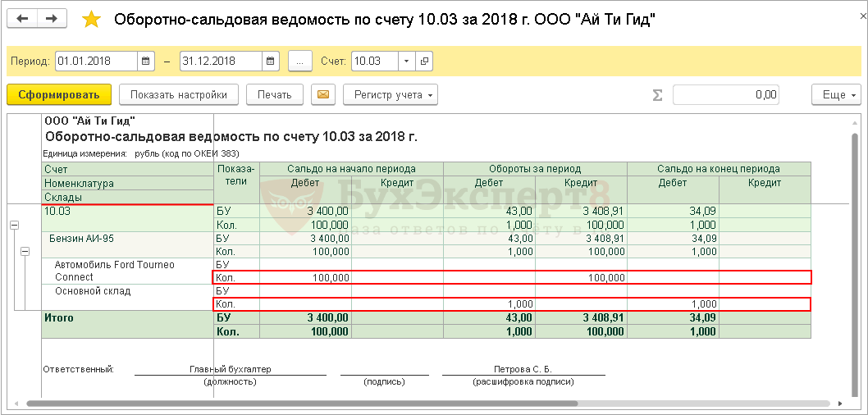Image resolution: width=868 pixels, height=415 pixels.
Task: Click the forward navigation arrow
Action: 52,19
